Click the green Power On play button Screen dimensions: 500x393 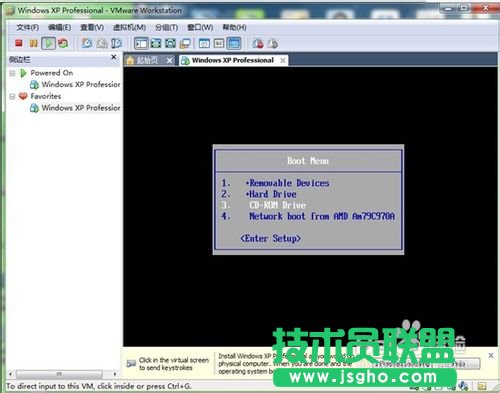[49, 43]
